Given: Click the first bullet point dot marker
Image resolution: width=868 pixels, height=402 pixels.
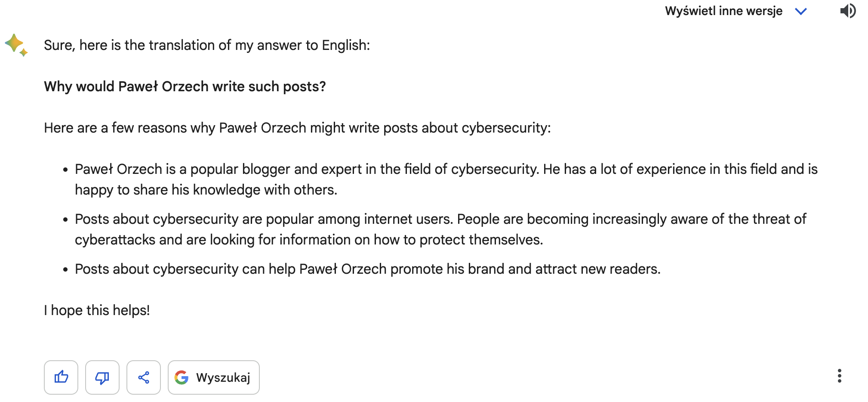Looking at the screenshot, I should point(65,170).
